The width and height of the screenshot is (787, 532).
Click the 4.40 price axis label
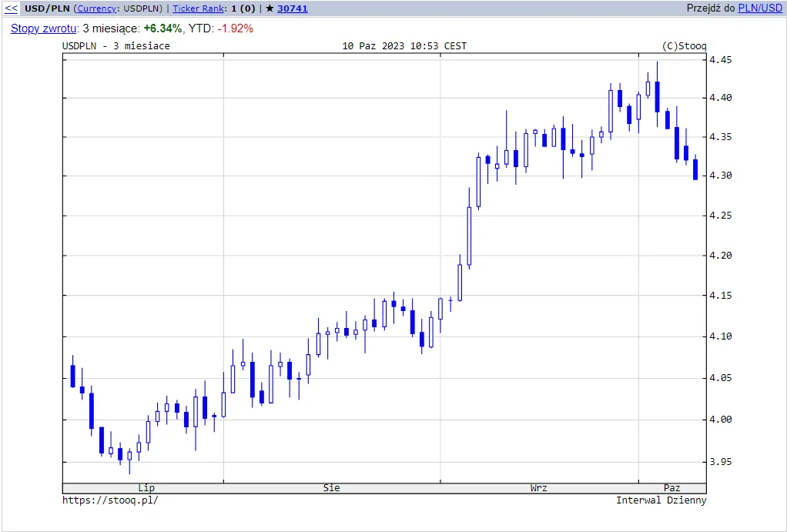pyautogui.click(x=720, y=98)
